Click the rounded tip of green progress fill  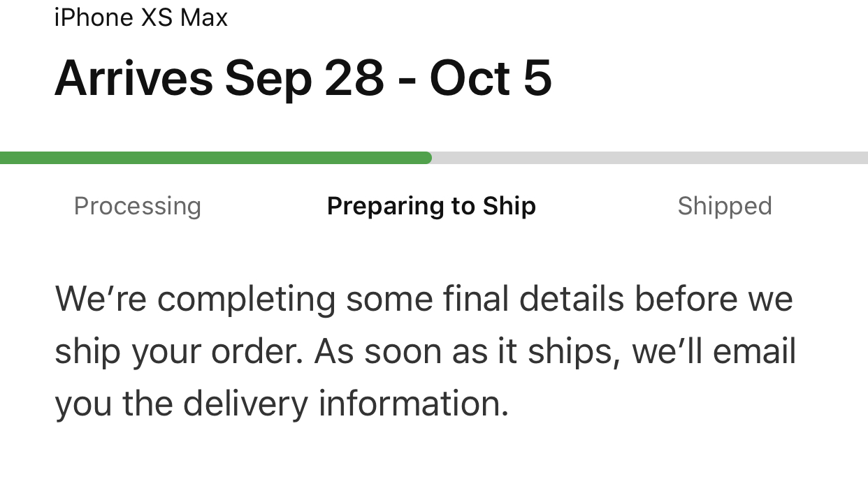pyautogui.click(x=426, y=158)
